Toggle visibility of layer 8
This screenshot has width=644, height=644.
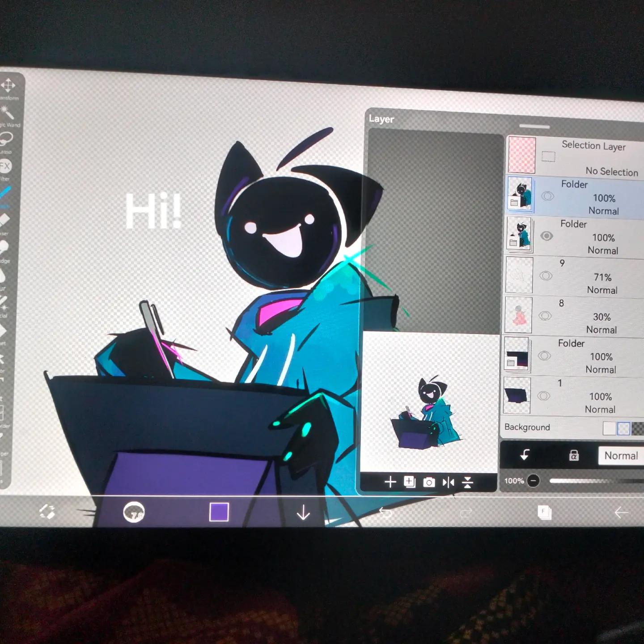(545, 315)
